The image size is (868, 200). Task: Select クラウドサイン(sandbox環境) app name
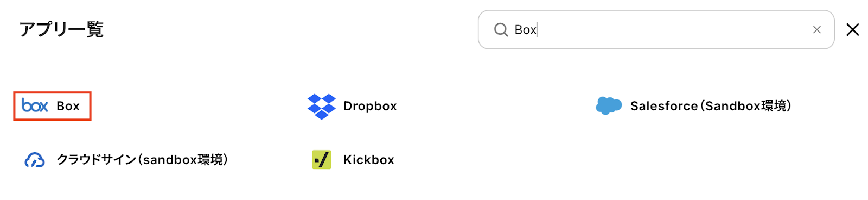pyautogui.click(x=143, y=160)
